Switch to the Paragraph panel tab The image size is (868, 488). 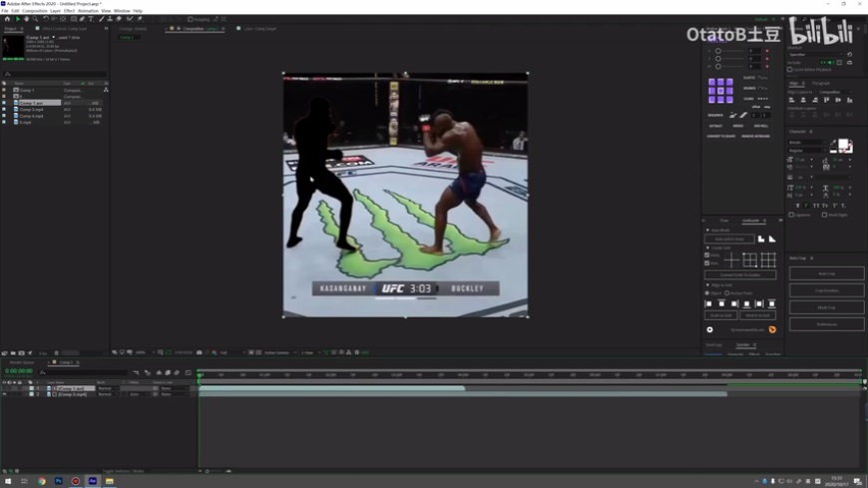821,83
